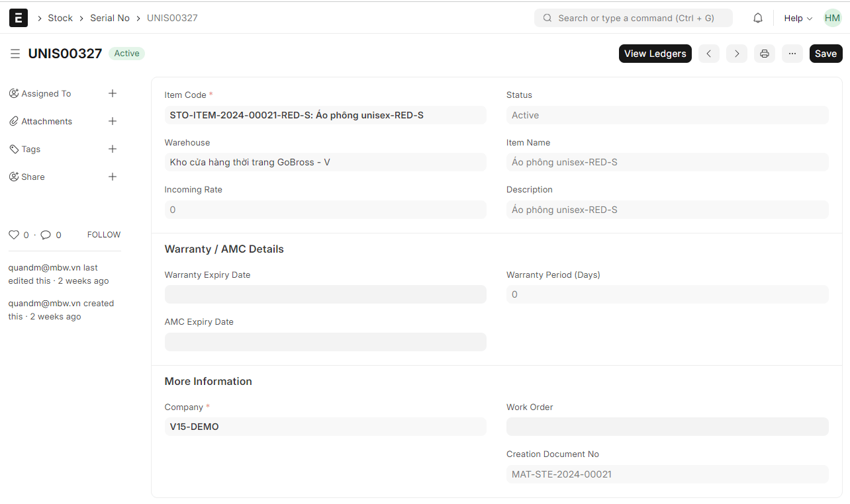Open the Help dropdown menu
The image size is (850, 504).
click(798, 18)
